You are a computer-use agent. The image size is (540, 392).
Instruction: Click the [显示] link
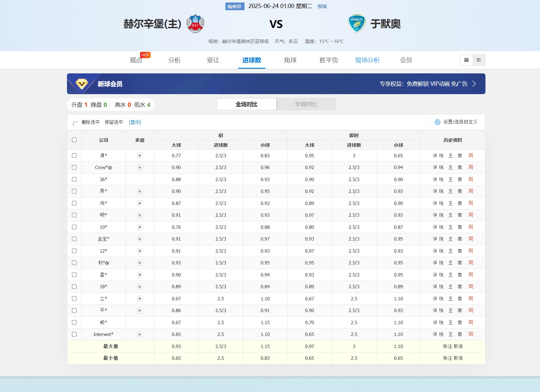[135, 122]
